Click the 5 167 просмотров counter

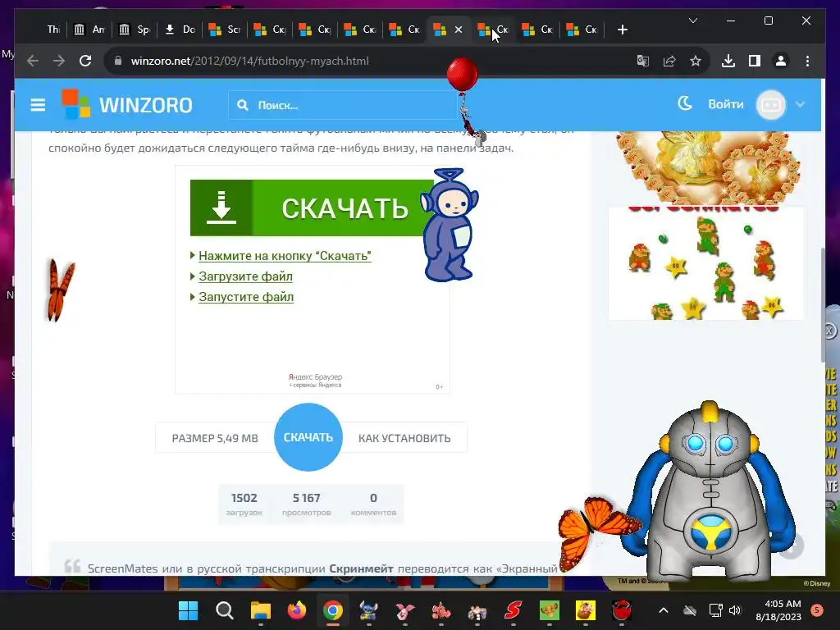[x=307, y=504]
